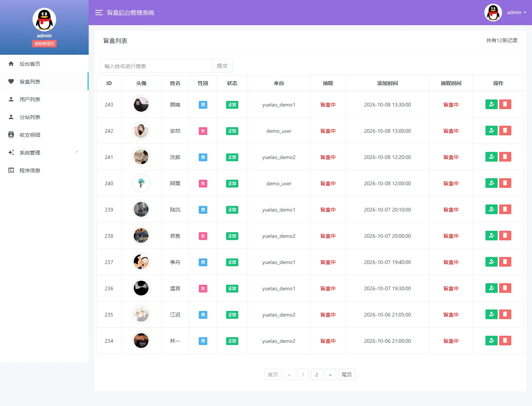Toggle the sidebar hamburger menu icon
The image size is (532, 406).
pos(99,13)
